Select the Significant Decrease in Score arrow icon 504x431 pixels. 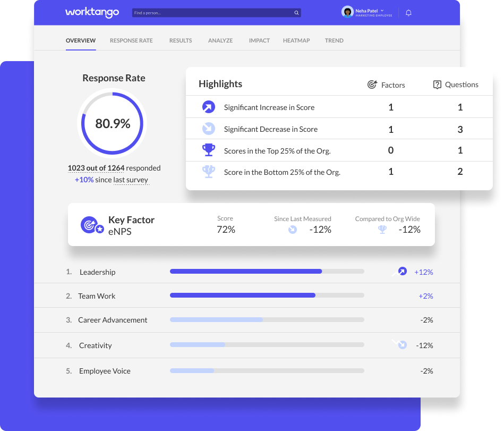209,128
